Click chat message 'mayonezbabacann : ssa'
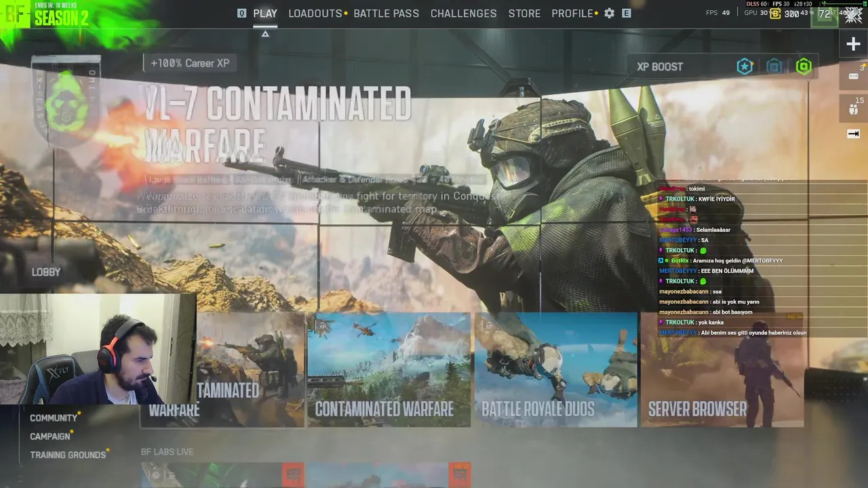868x488 pixels. tap(690, 291)
